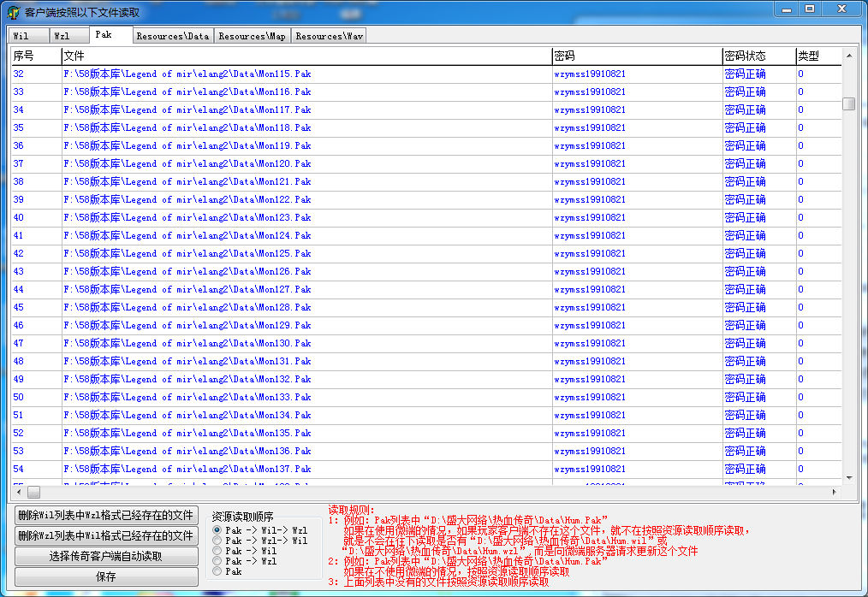Select row with file Mon125.Pak
Image resolution: width=868 pixels, height=597 pixels.
pos(426,253)
